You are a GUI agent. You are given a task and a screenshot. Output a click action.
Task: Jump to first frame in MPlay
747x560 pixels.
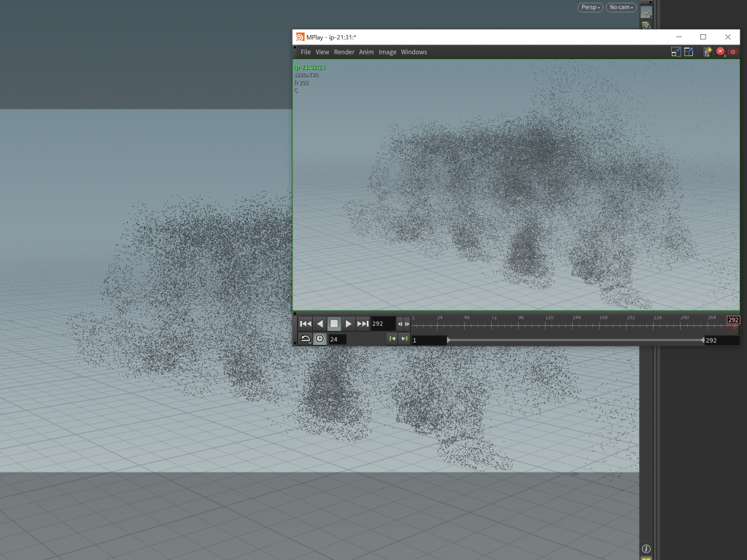tap(306, 324)
